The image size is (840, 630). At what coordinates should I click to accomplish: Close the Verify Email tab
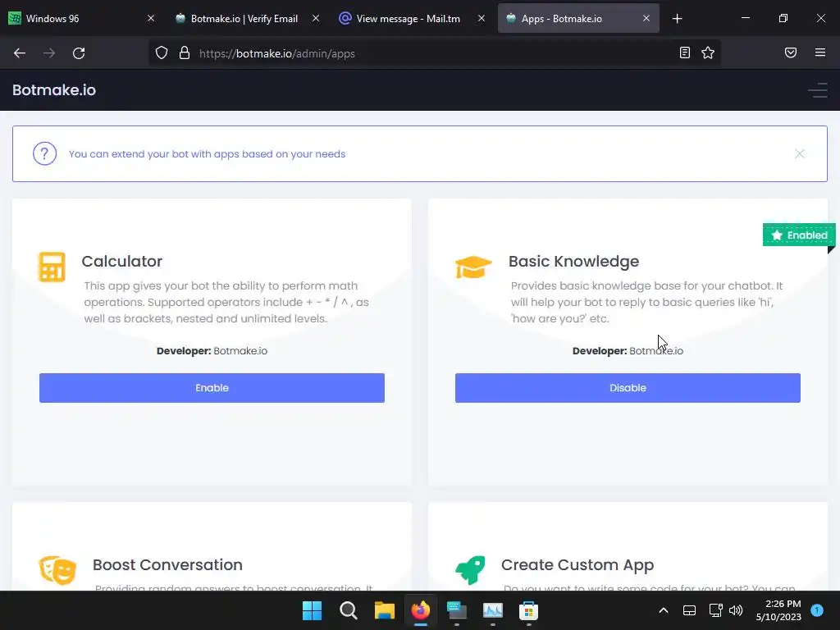[x=316, y=19]
